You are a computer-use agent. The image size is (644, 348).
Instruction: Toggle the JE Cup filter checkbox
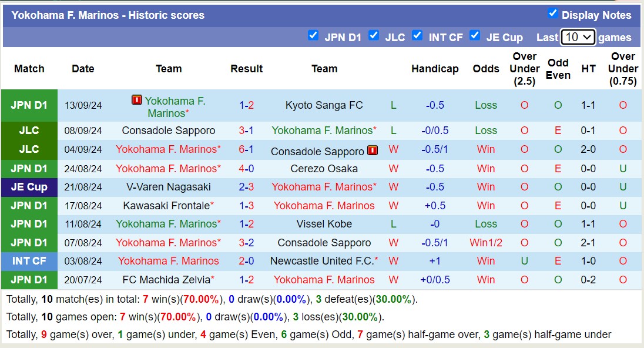475,36
